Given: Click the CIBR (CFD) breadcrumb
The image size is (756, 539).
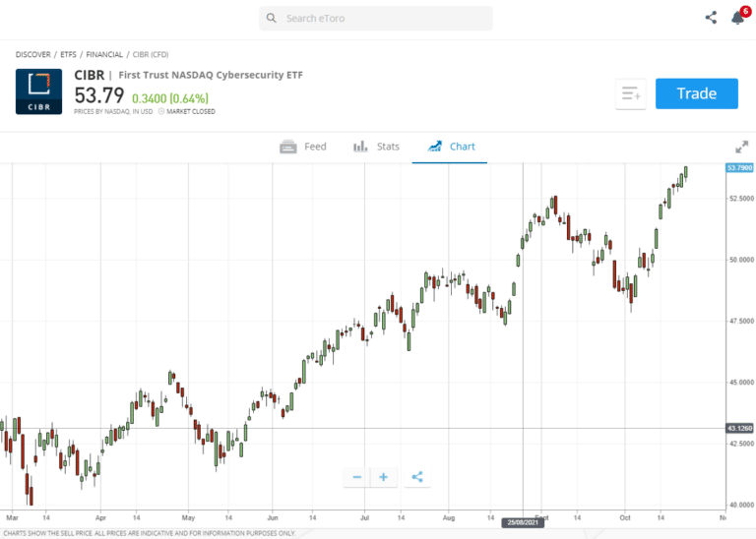Looking at the screenshot, I should [x=151, y=54].
